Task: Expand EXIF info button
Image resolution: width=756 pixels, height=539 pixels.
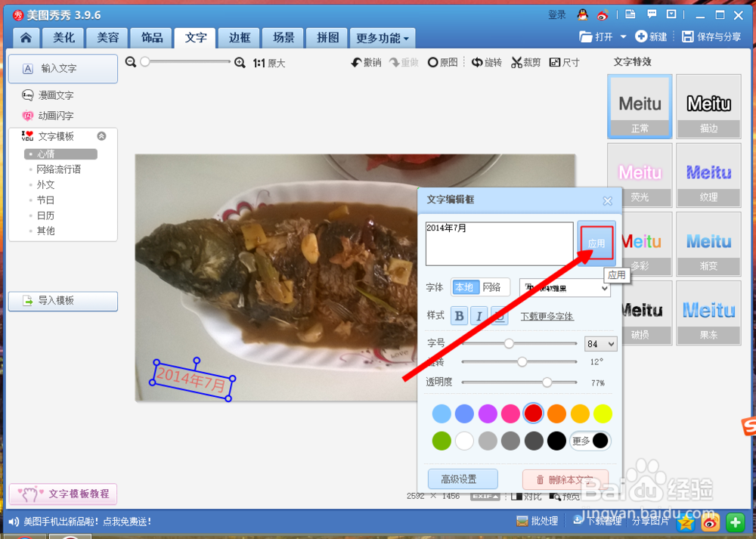Action: click(485, 496)
